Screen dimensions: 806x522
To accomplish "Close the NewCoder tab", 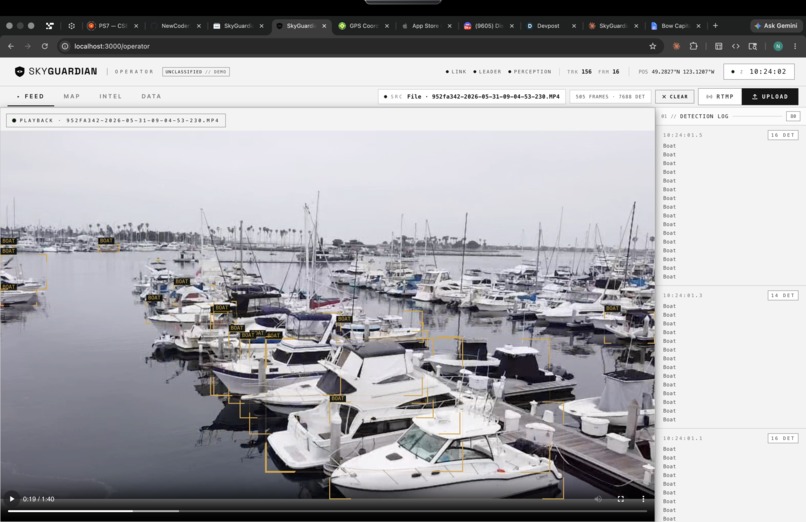I will 198,26.
